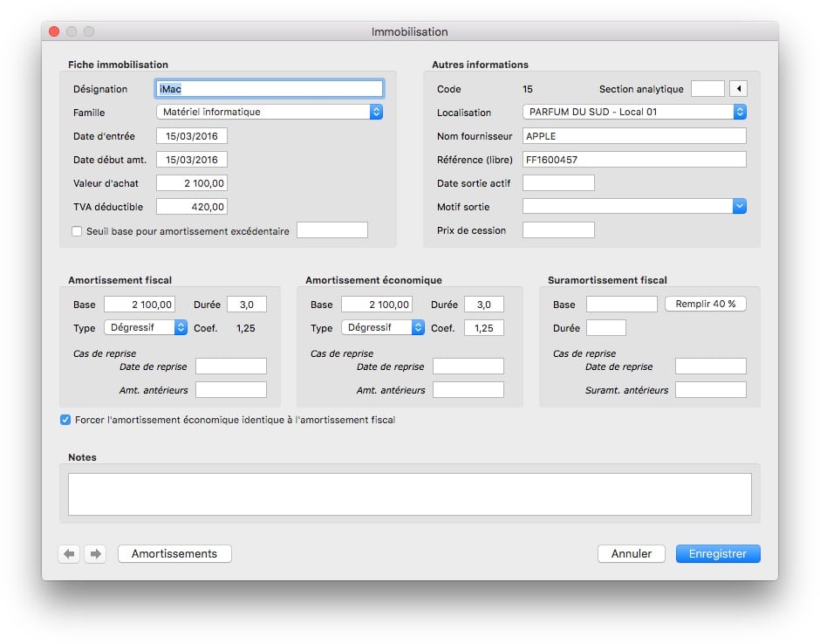Click the Prix de cession field
The image size is (820, 644).
click(x=558, y=230)
